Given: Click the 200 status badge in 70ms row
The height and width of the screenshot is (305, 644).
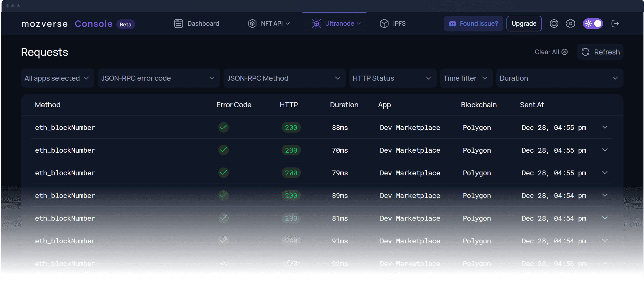Looking at the screenshot, I should coord(291,150).
